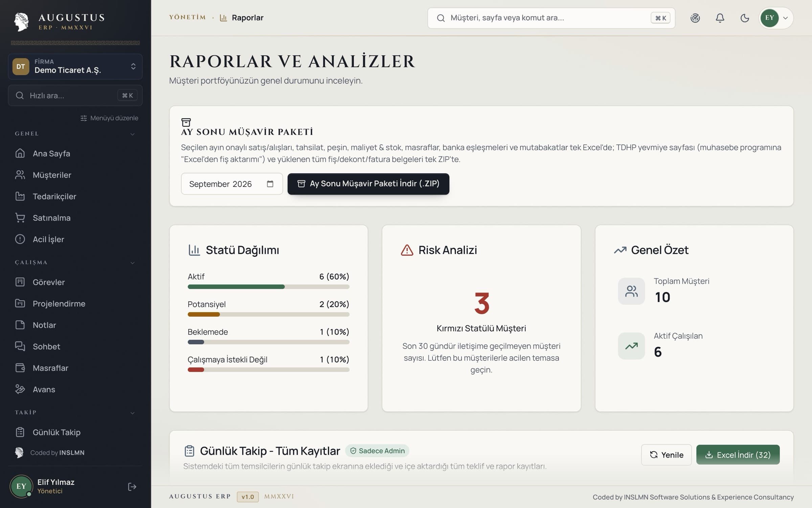Collapse the ÇALIŞMA sidebar section

tap(133, 262)
